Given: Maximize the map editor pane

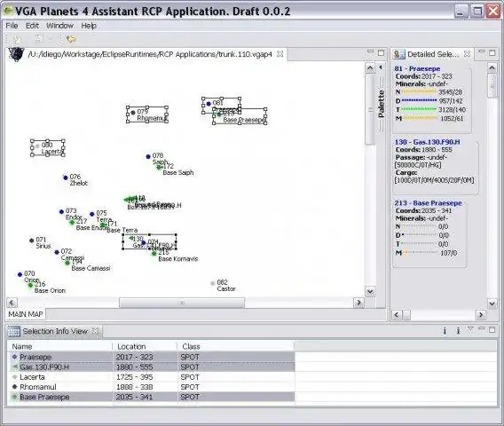Looking at the screenshot, I should [x=381, y=52].
